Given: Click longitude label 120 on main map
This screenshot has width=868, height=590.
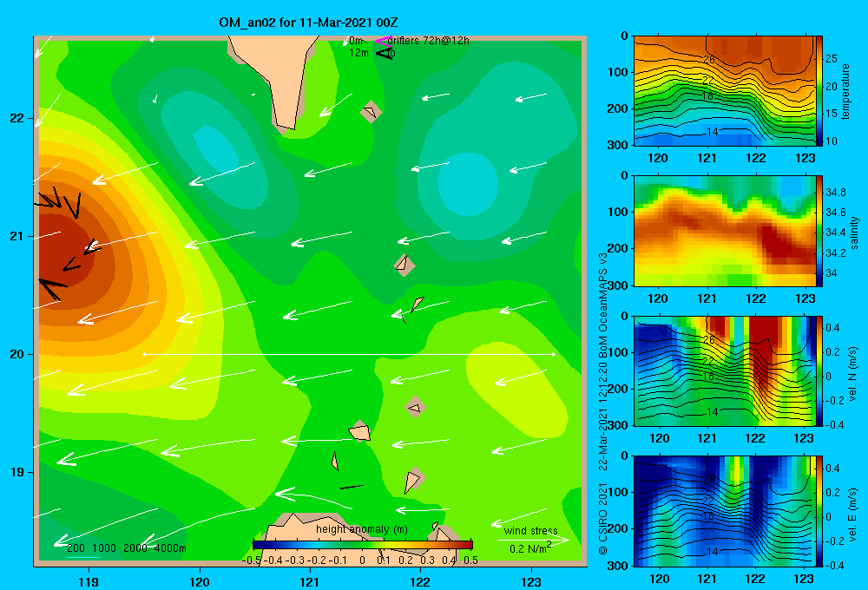Looking at the screenshot, I should pos(200,581).
